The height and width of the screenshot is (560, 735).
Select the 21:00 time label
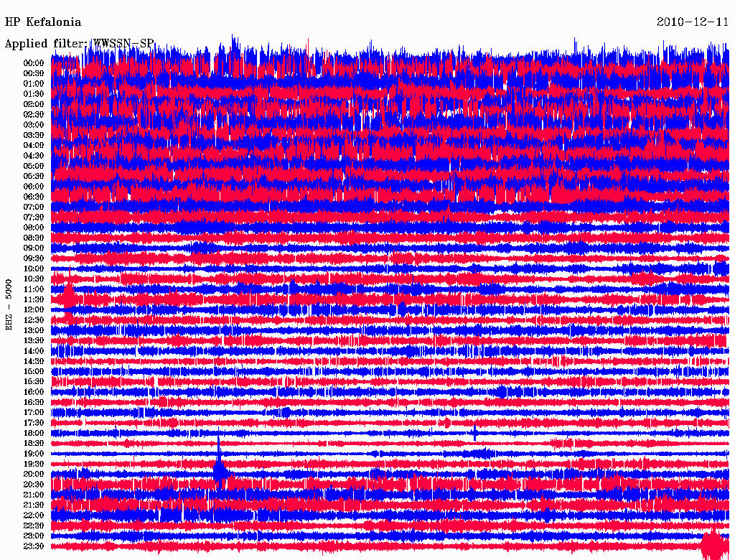pyautogui.click(x=34, y=495)
